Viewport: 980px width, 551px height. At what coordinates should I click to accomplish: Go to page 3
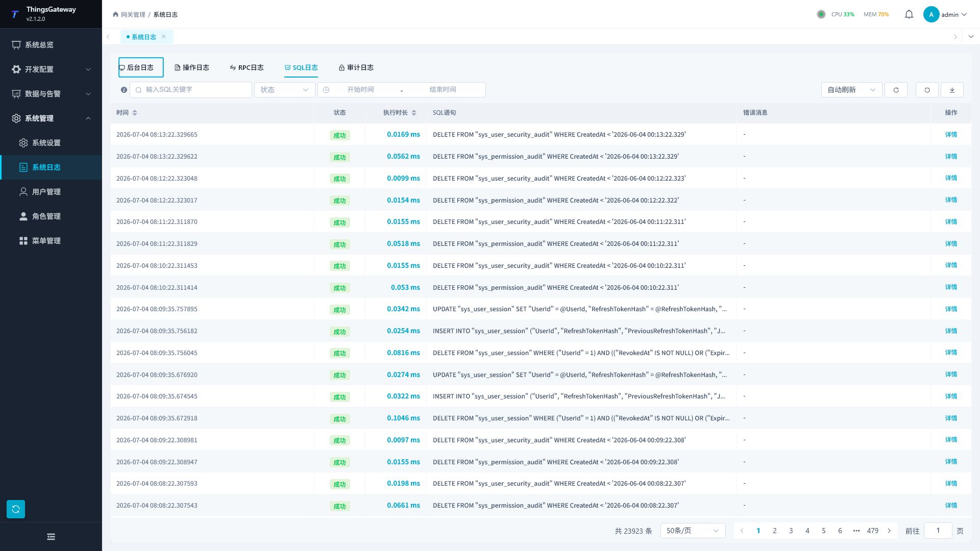[791, 531]
